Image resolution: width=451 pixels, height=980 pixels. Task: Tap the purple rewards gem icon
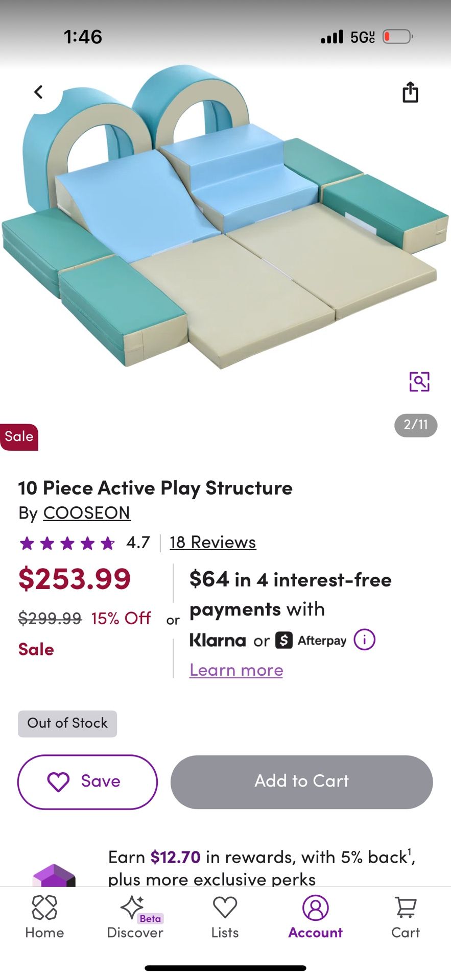(54, 874)
